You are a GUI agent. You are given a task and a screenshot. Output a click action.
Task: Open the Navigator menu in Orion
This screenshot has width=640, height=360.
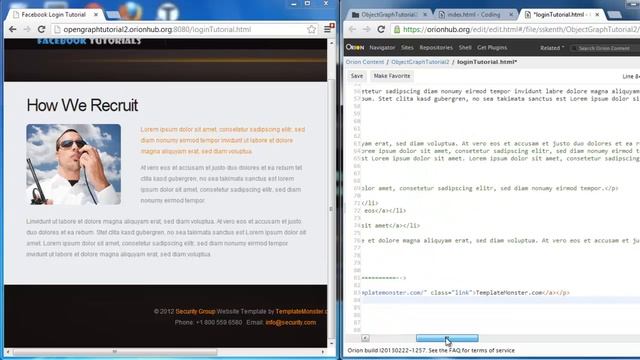tap(382, 48)
